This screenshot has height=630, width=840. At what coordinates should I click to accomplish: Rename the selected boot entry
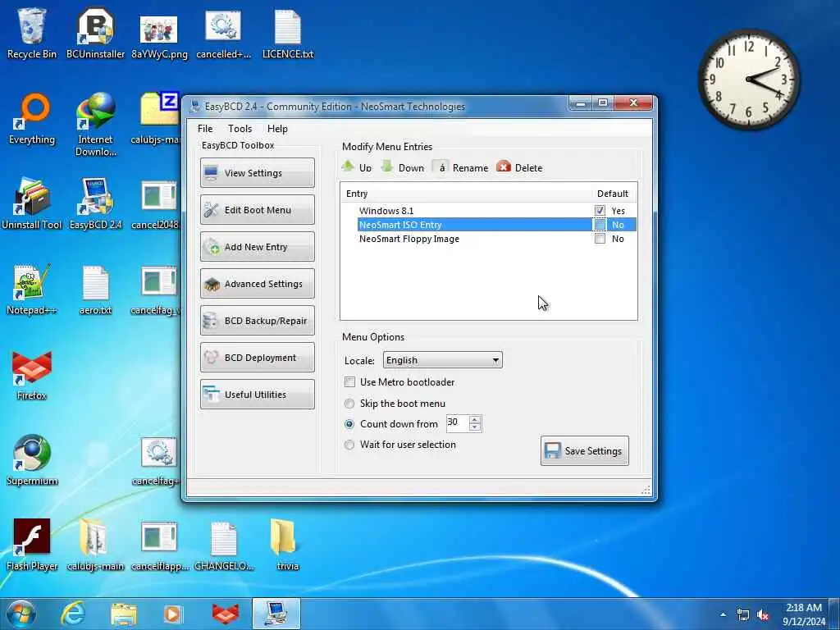tap(461, 167)
